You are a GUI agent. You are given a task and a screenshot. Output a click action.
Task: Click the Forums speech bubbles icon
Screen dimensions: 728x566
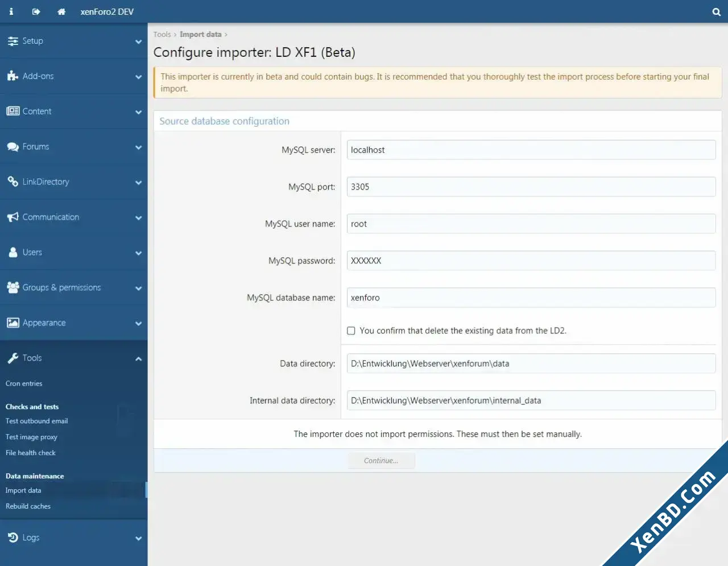click(13, 147)
